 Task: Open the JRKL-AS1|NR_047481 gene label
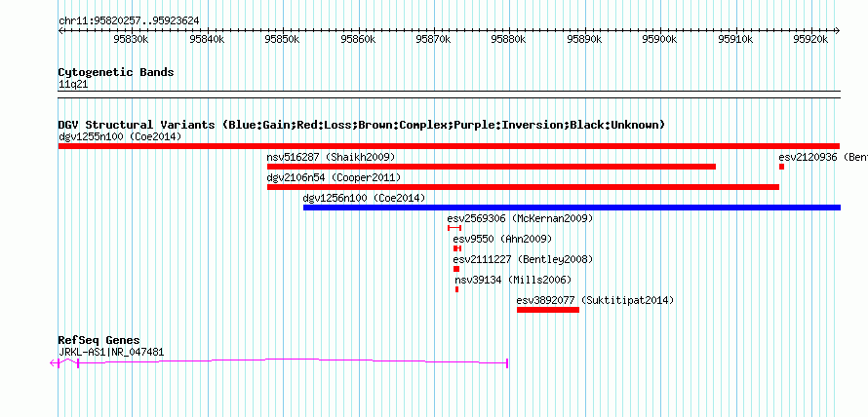(111, 352)
